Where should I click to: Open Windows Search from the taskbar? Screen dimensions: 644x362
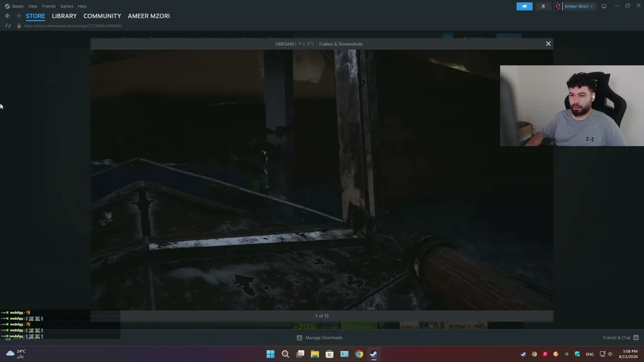[285, 354]
